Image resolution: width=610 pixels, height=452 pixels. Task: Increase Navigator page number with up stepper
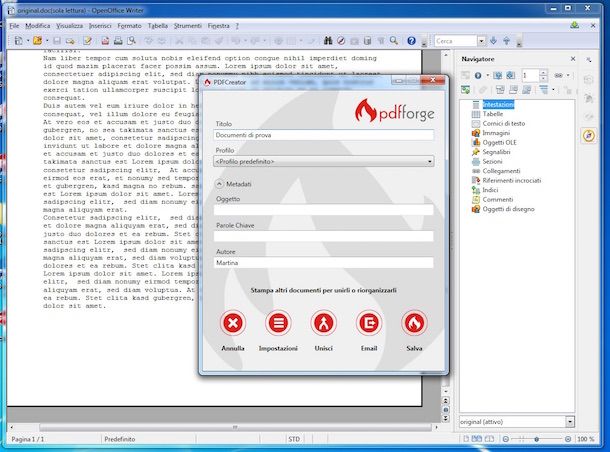[x=543, y=72]
